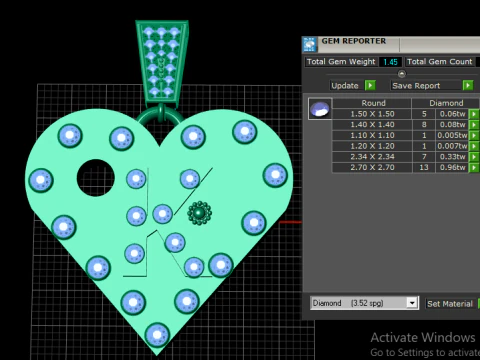This screenshot has width=480, height=360.
Task: Click the 0.33tw weight cell
Action: click(452, 157)
